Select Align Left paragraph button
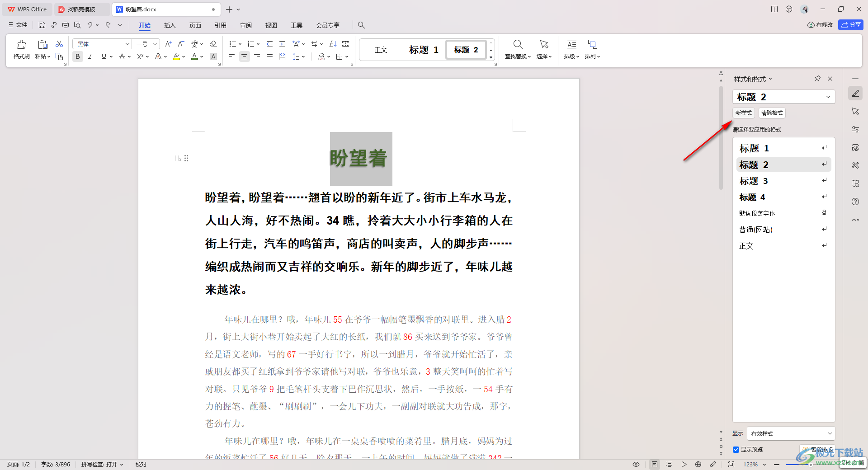The image size is (868, 470). click(x=231, y=56)
